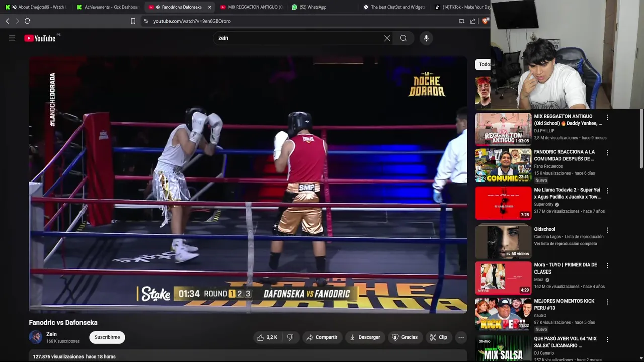
Task: Click the 127.876 visualizaciones description text
Action: [58, 357]
